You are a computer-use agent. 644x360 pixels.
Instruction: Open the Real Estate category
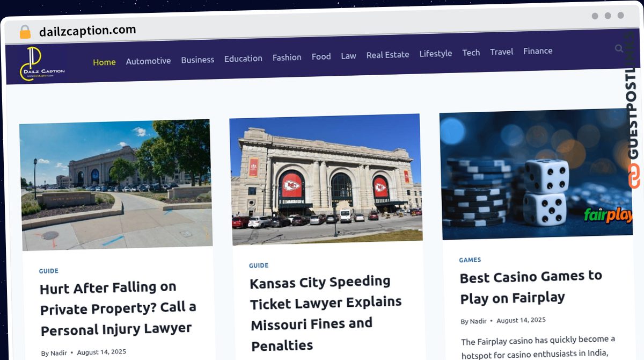(387, 54)
